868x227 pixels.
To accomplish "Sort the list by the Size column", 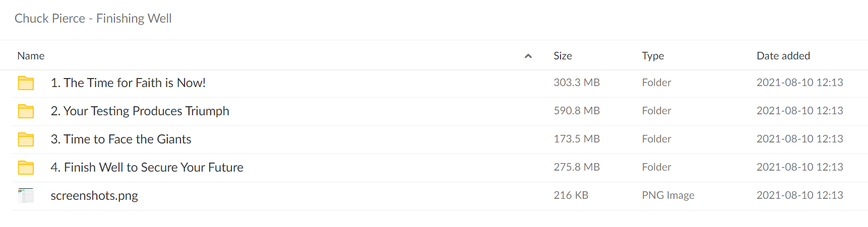I will pyautogui.click(x=563, y=56).
